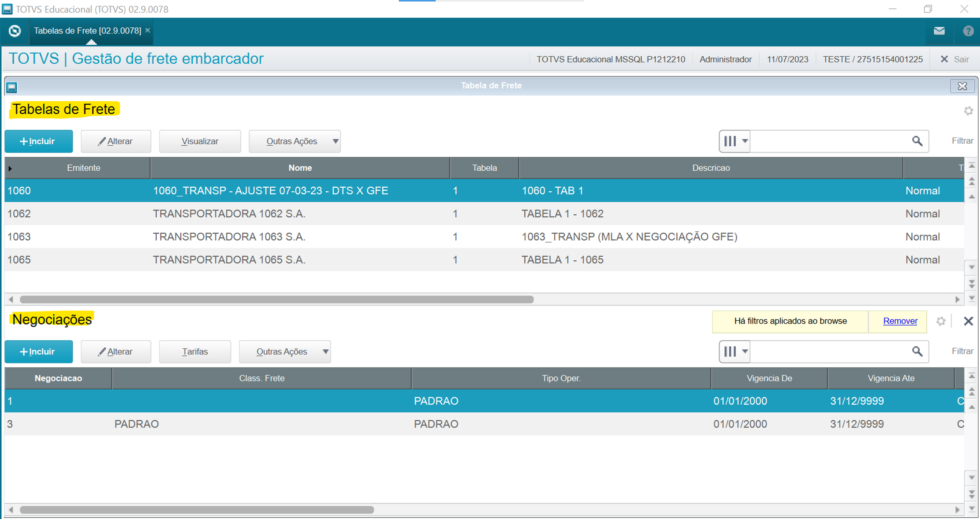Click the Tabelas de Frete horizontal scrollbar
The height and width of the screenshot is (519, 980).
(x=276, y=300)
